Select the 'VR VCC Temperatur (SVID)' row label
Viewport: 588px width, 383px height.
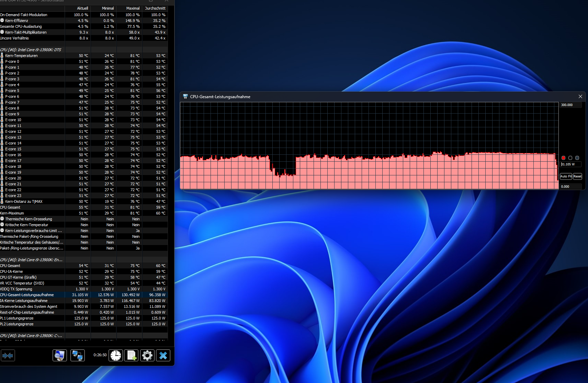(x=22, y=283)
